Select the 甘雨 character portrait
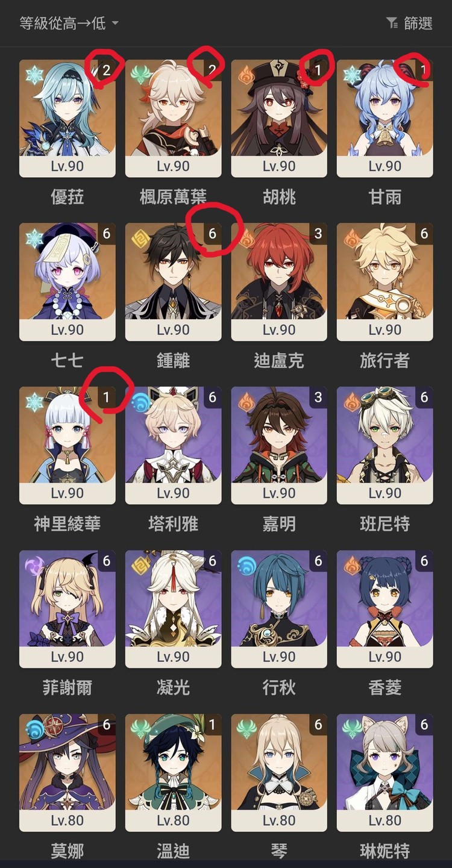452x868 pixels. 385,109
